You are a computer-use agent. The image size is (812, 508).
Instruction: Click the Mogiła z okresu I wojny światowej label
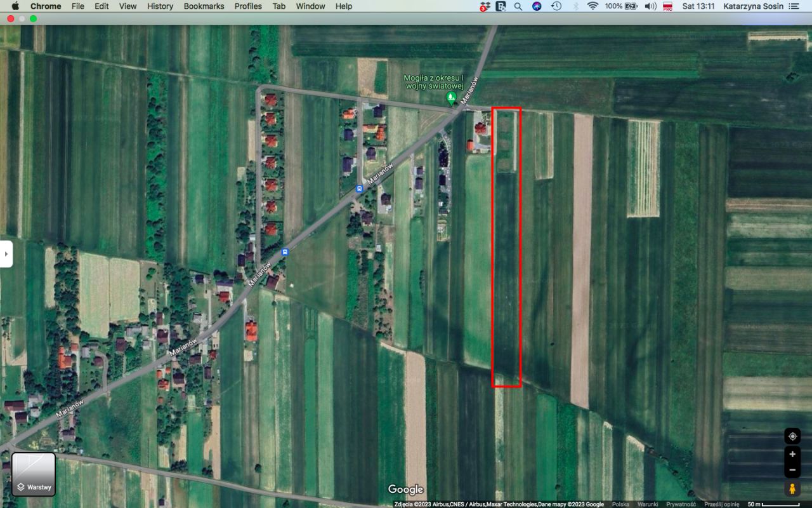click(434, 82)
